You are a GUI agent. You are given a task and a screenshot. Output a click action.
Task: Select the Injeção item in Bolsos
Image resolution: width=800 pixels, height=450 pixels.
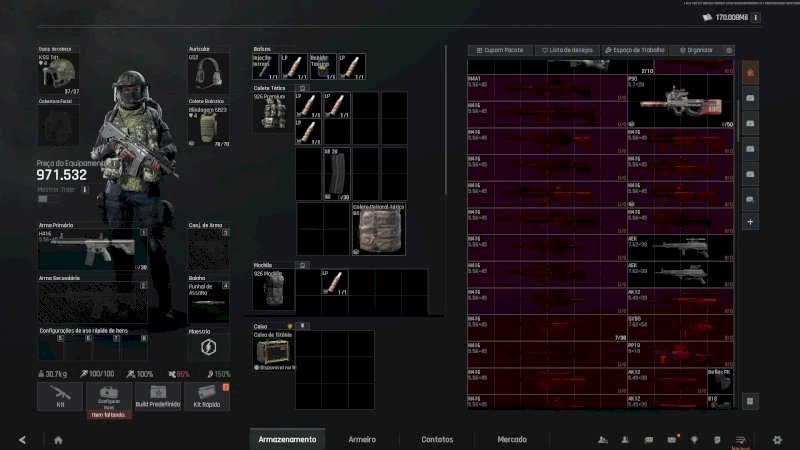[266, 66]
